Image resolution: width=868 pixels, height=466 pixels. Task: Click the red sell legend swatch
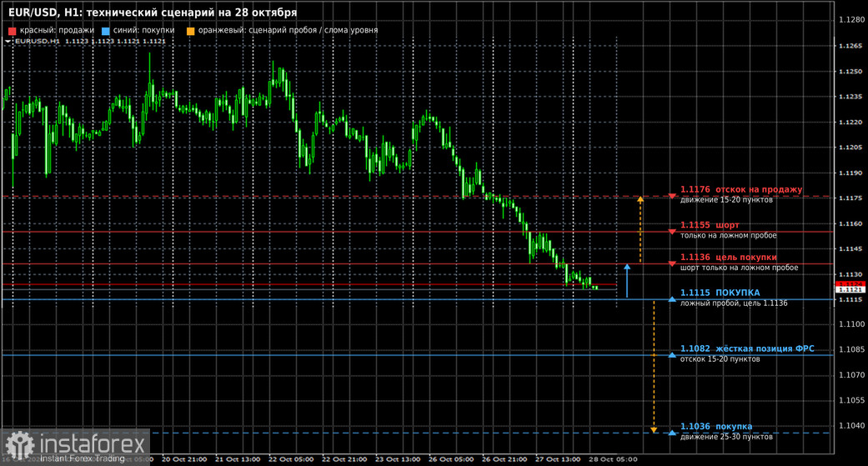click(x=13, y=31)
